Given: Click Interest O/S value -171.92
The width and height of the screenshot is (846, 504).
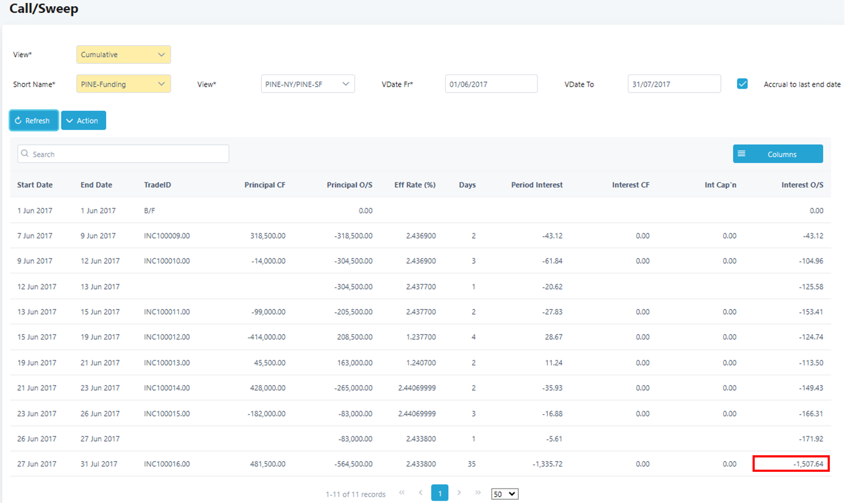Looking at the screenshot, I should coord(811,438).
